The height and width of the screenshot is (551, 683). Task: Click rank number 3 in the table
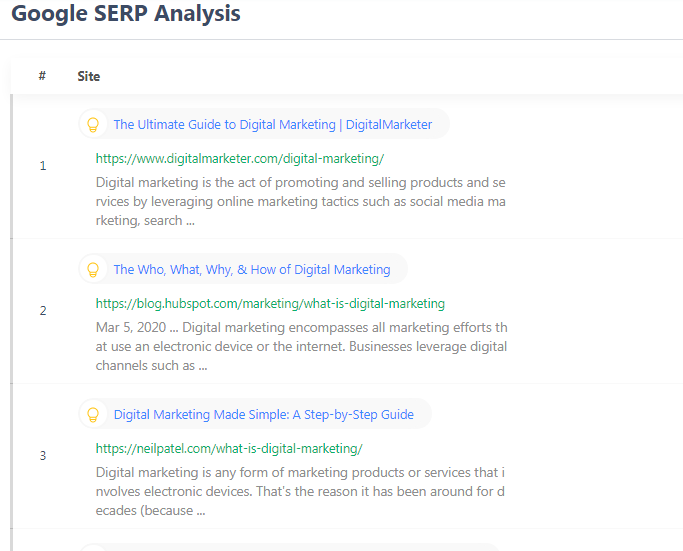pyautogui.click(x=43, y=456)
